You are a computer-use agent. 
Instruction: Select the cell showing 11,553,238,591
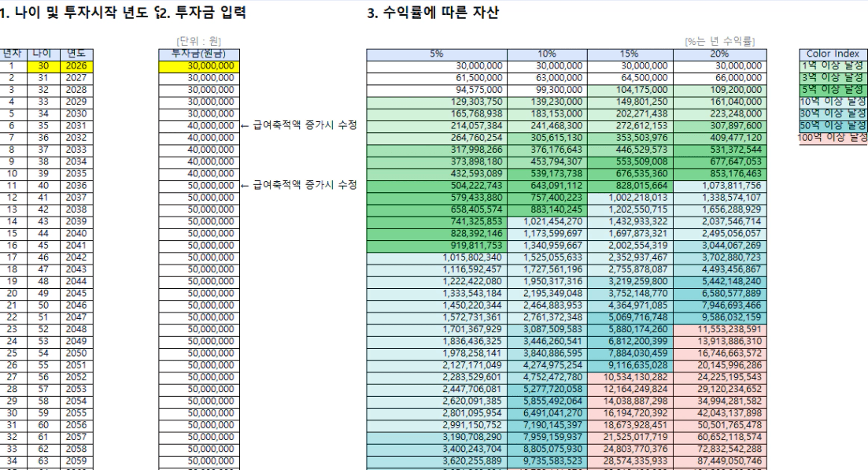click(x=719, y=329)
